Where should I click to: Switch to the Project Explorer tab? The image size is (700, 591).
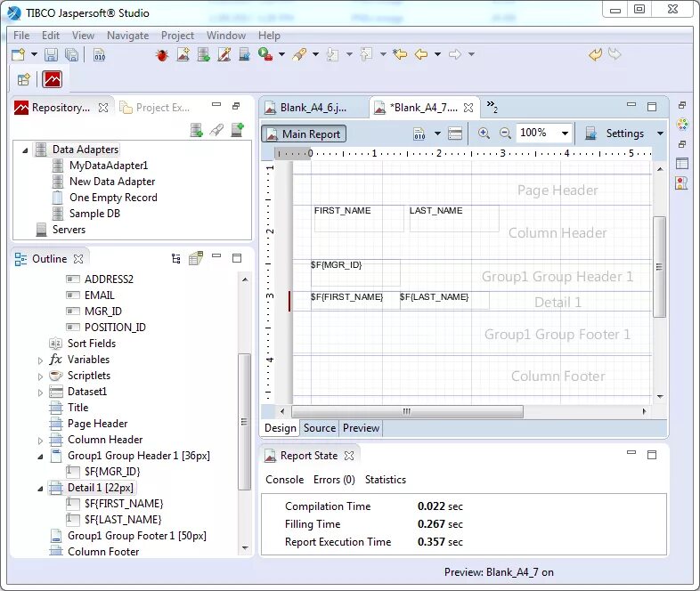click(x=155, y=108)
